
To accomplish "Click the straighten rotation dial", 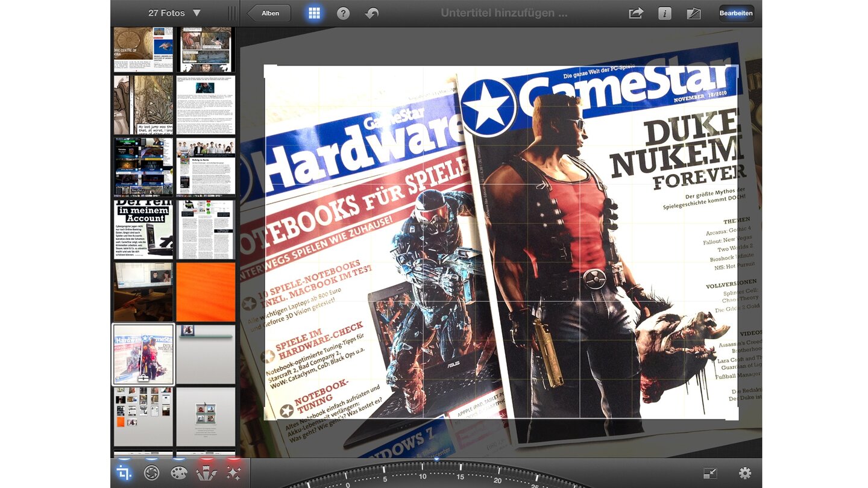I will pyautogui.click(x=437, y=474).
